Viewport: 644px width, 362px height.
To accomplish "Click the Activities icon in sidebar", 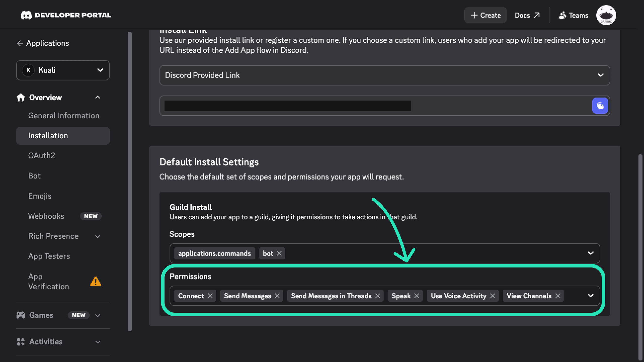I will (x=21, y=342).
